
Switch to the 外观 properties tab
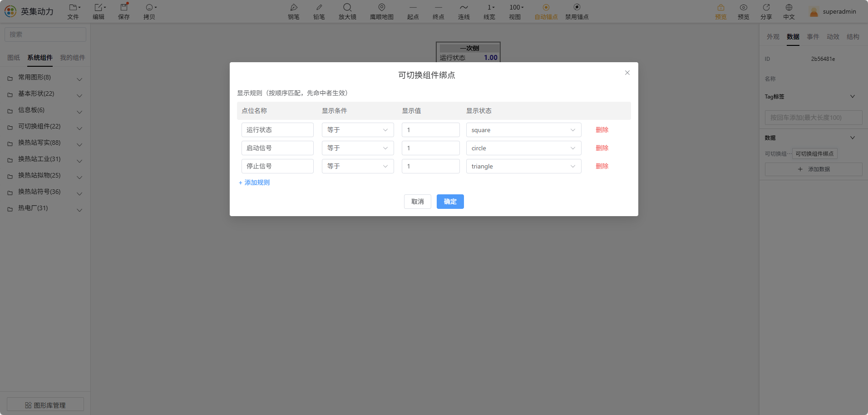pos(773,37)
